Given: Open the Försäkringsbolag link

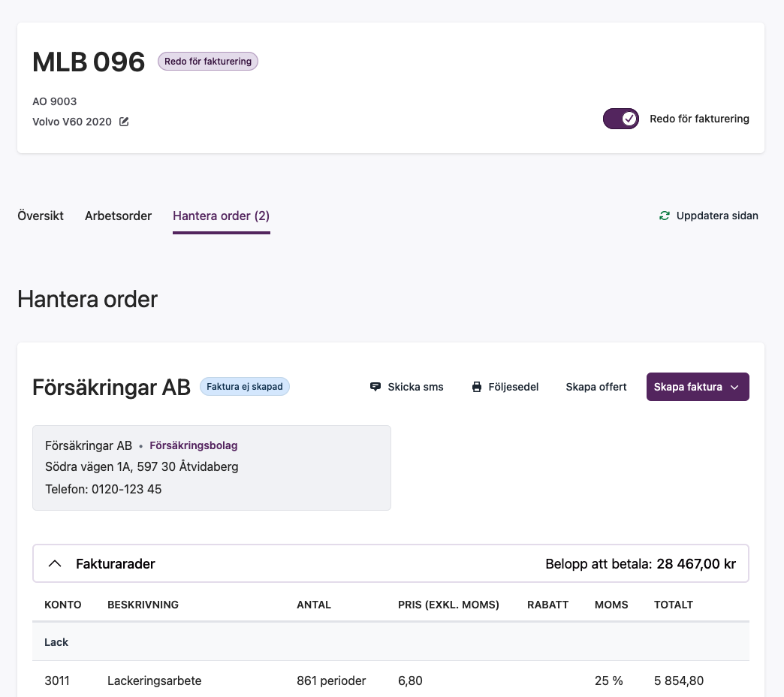Looking at the screenshot, I should click(x=193, y=445).
